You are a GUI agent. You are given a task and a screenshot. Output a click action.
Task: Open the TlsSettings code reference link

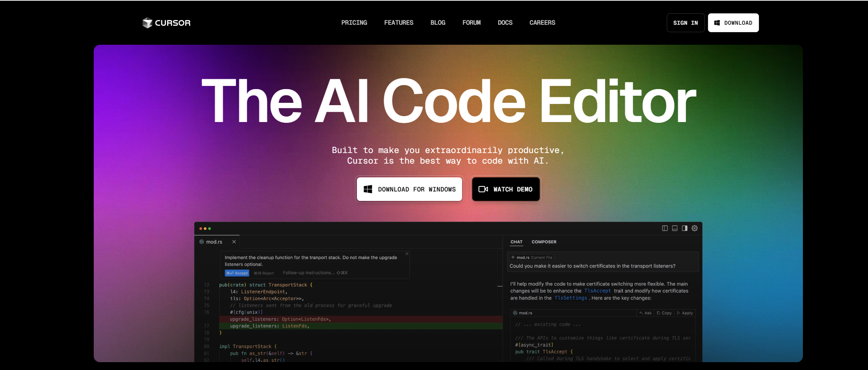pos(571,298)
